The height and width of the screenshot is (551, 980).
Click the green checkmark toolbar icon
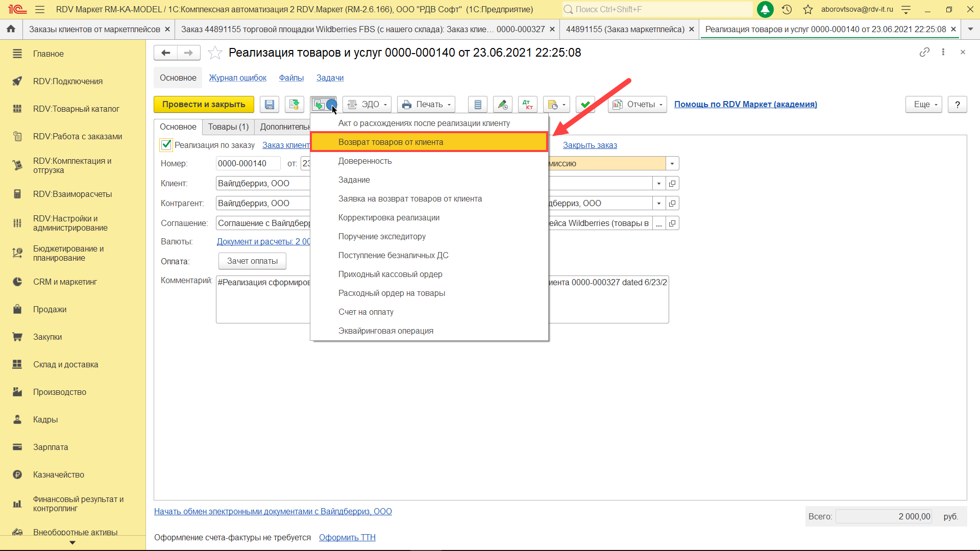point(585,105)
